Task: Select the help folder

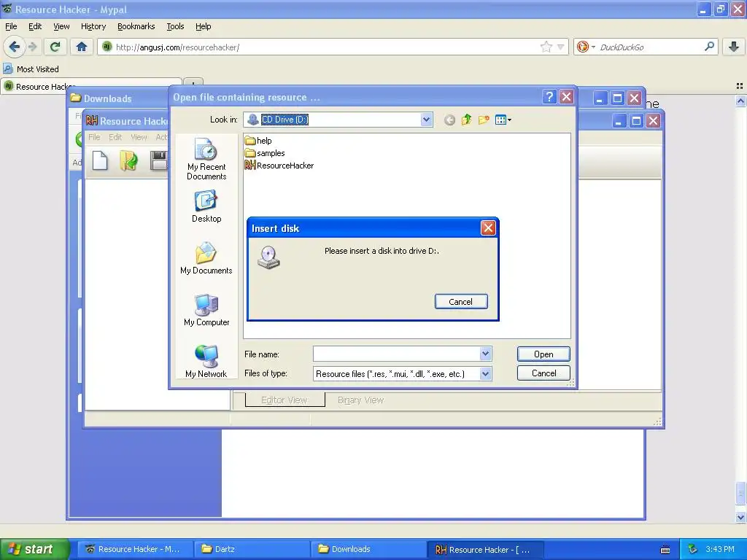Action: (258, 141)
